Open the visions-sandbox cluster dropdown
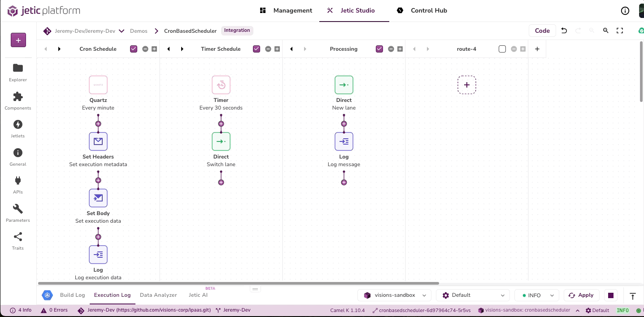Screen dimensions: 644x317 click(x=394, y=295)
